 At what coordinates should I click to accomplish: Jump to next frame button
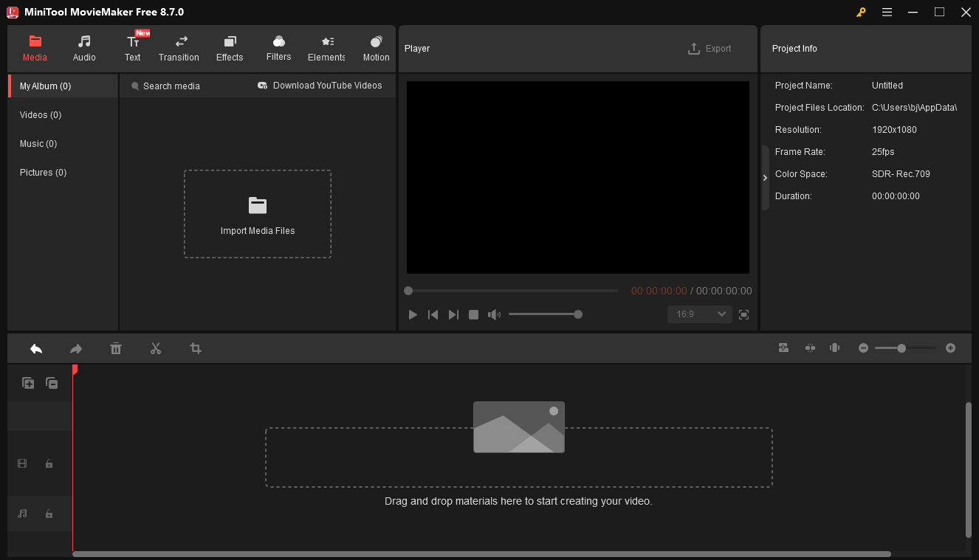point(453,315)
